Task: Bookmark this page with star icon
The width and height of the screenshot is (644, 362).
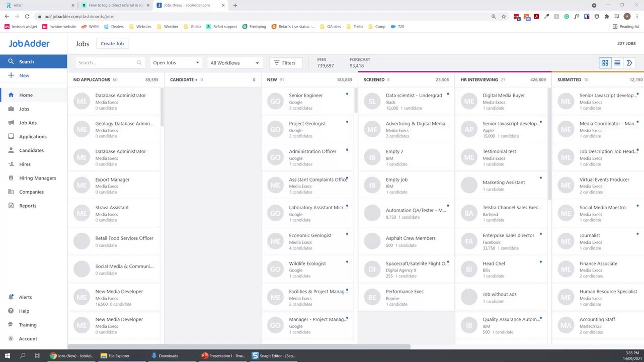Action: [504, 16]
